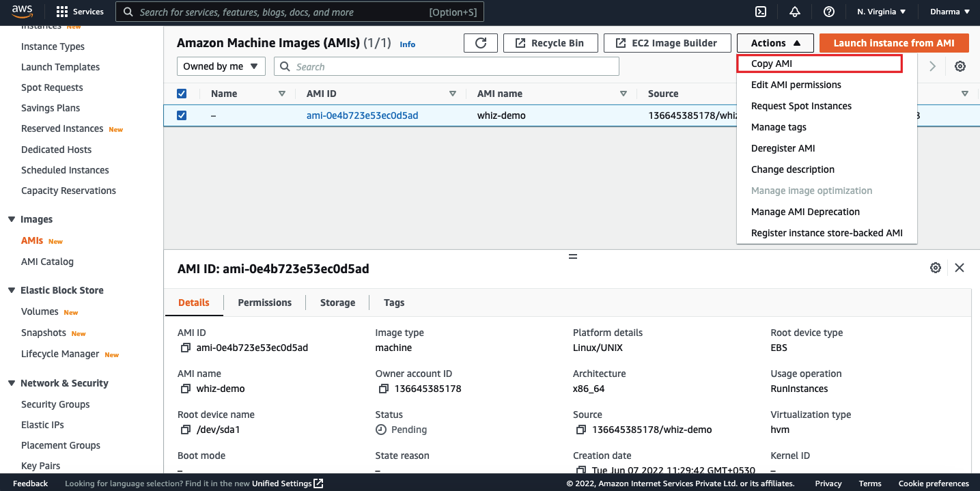Open Lifecycle Manager in sidebar
The image size is (980, 491).
click(60, 354)
